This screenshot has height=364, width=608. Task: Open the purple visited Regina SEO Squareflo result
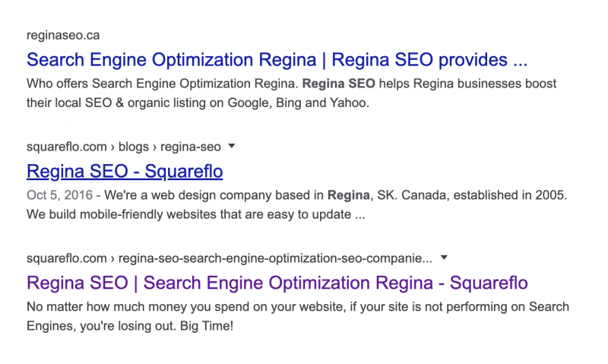[277, 283]
